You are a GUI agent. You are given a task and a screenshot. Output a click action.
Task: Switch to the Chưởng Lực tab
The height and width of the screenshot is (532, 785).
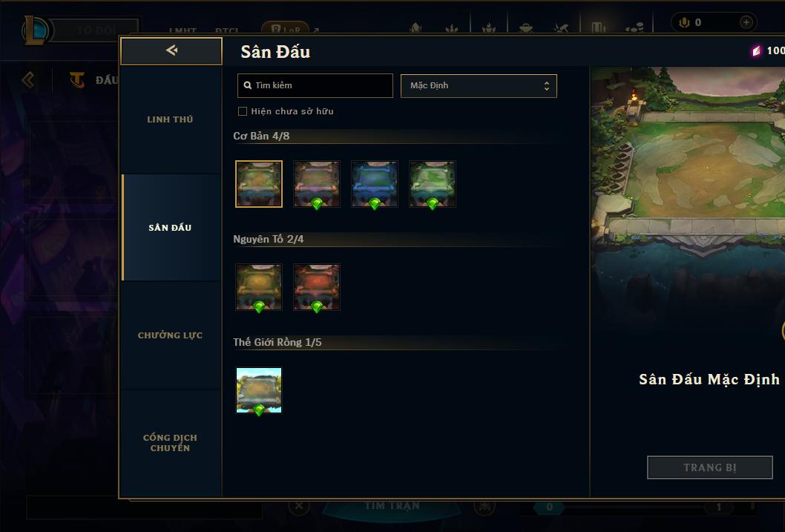tap(171, 335)
